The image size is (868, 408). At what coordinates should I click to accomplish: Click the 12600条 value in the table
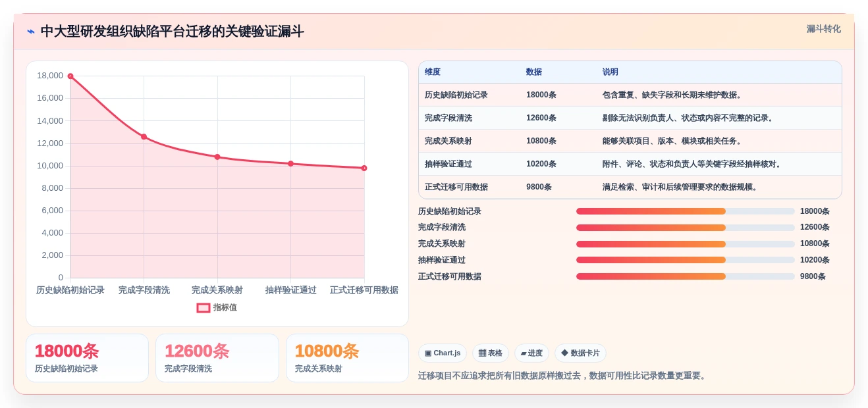pyautogui.click(x=541, y=118)
